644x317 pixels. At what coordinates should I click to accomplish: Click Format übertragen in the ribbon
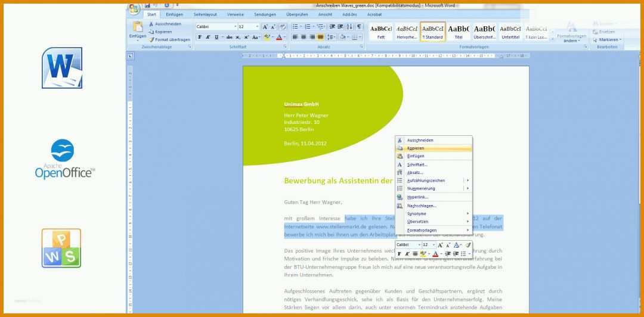point(169,39)
